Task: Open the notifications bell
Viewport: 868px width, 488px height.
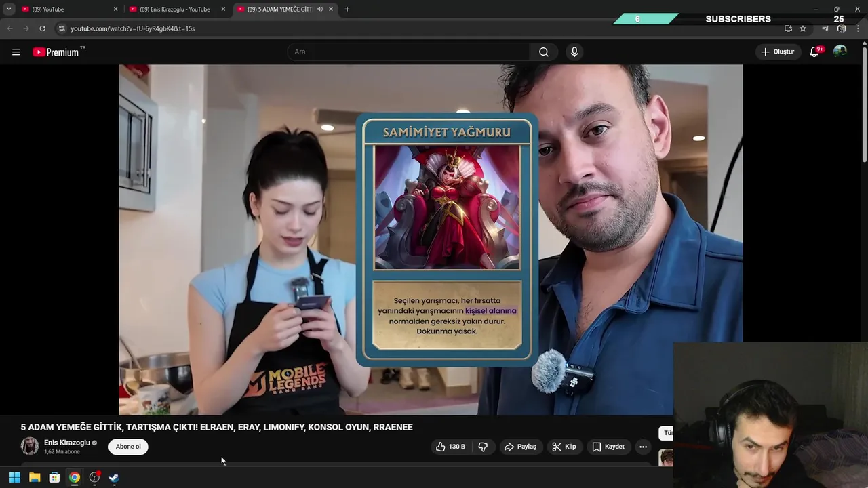Action: point(816,52)
